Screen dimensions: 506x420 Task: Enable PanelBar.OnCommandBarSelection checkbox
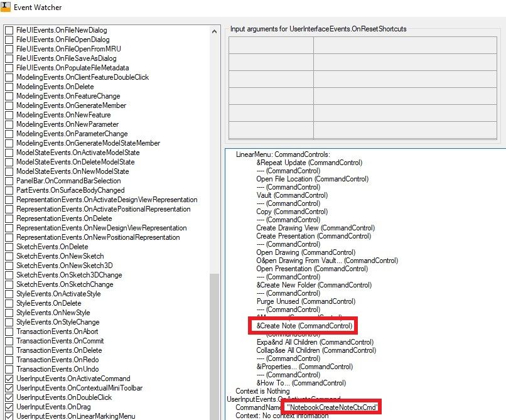tap(9, 181)
